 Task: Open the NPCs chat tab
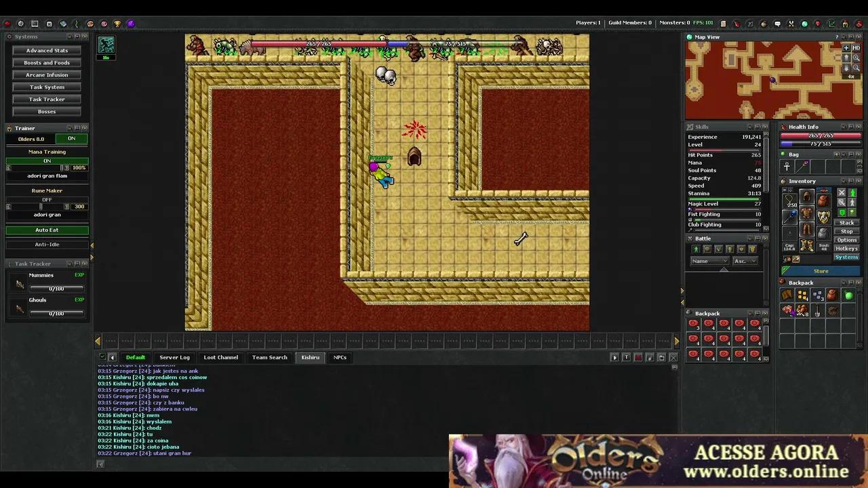coord(340,357)
